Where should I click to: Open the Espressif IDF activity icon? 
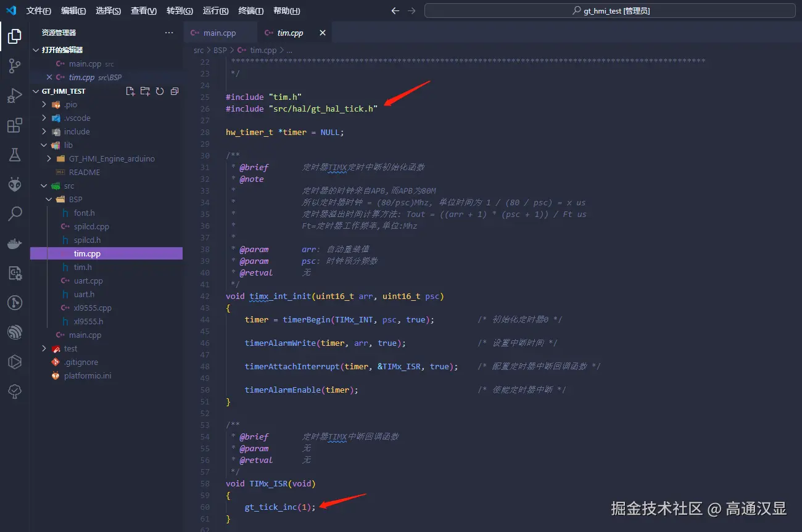coord(15,332)
